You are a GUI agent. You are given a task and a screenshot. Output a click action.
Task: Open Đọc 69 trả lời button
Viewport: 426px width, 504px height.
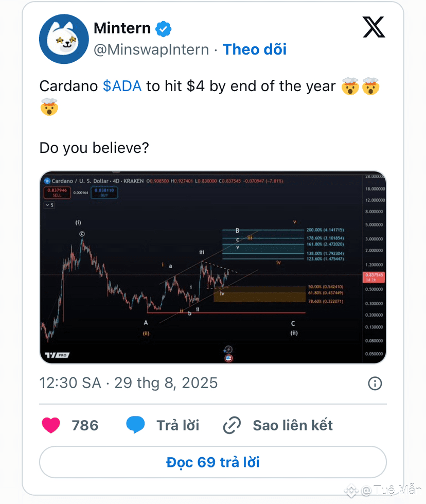212,462
